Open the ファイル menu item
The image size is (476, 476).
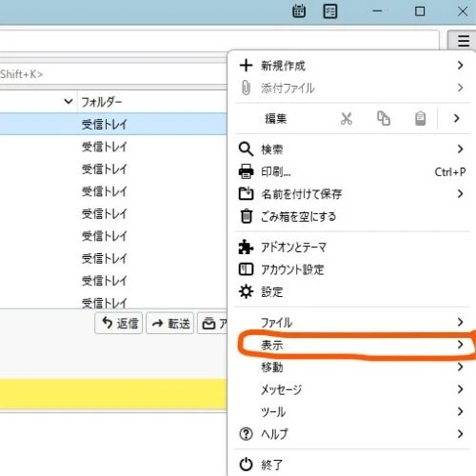click(x=352, y=323)
